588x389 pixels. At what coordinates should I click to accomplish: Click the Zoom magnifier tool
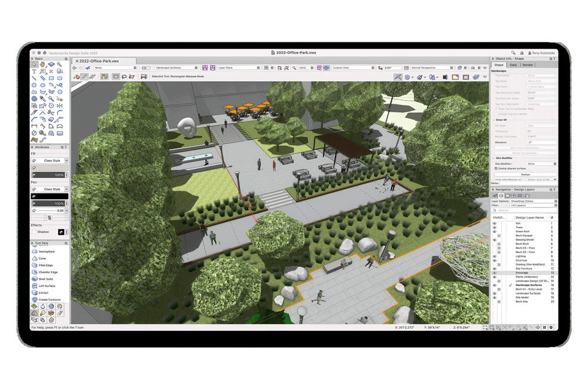click(x=60, y=64)
